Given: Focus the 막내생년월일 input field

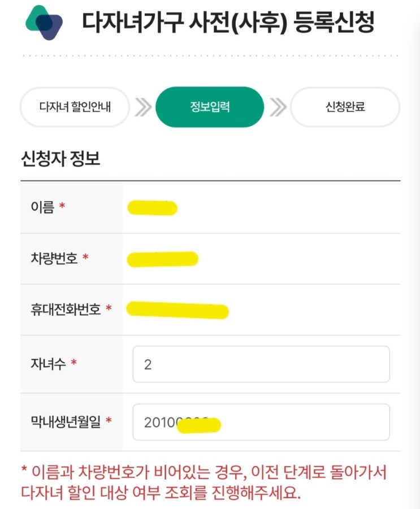Looking at the screenshot, I should point(261,422).
